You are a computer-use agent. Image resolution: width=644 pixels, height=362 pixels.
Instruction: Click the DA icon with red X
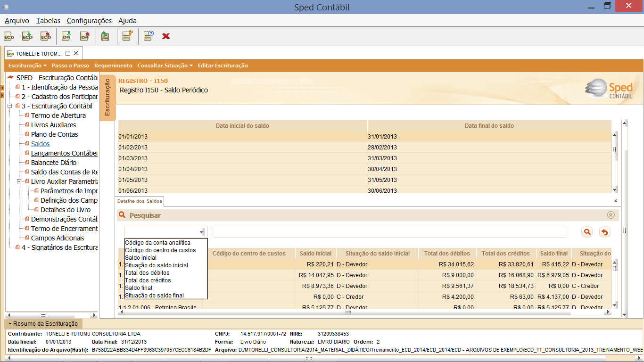pos(85,36)
